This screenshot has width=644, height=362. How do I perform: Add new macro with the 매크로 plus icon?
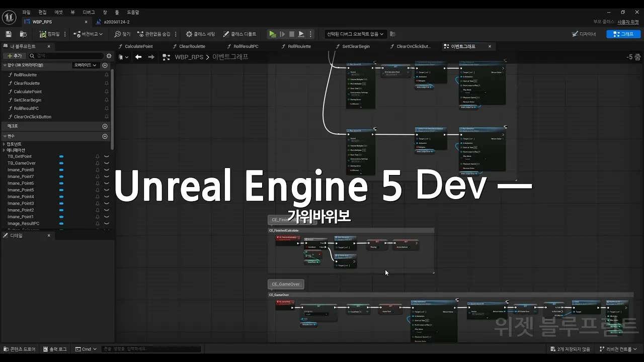coord(105,126)
